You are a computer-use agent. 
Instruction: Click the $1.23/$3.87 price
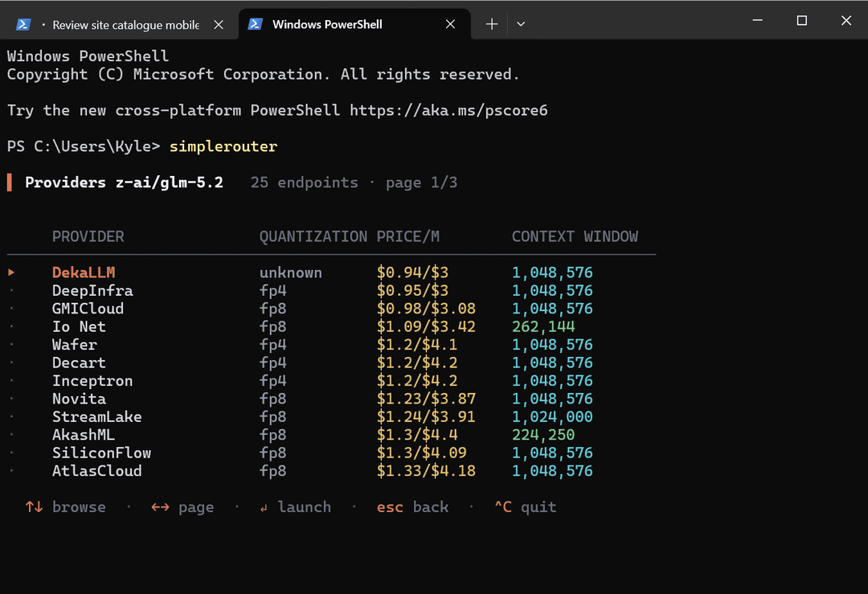(426, 399)
